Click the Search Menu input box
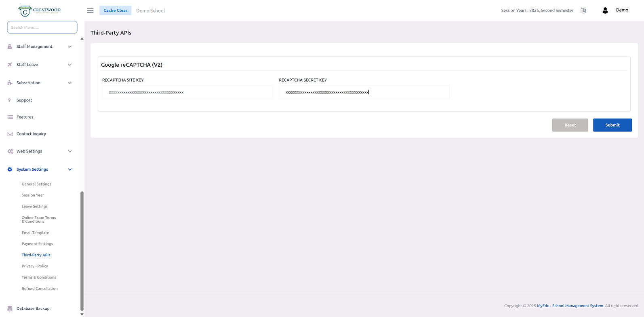Viewport: 644px width, 317px height. [42, 27]
